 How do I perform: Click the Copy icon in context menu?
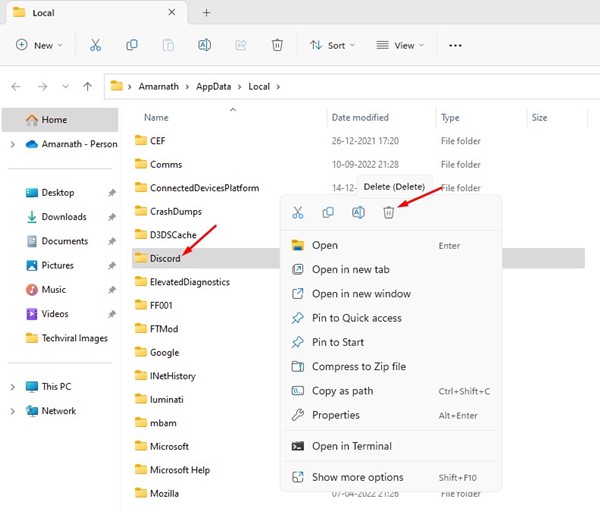tap(328, 212)
